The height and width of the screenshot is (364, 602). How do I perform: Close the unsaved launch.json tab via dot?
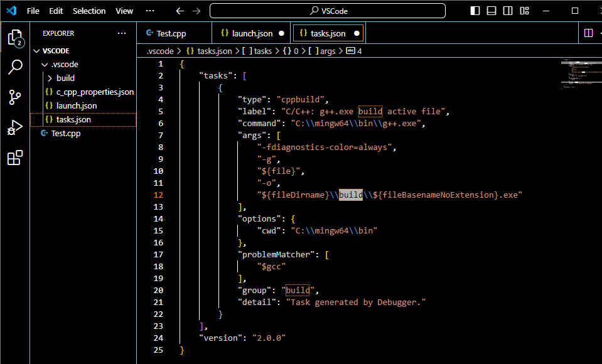(x=281, y=33)
